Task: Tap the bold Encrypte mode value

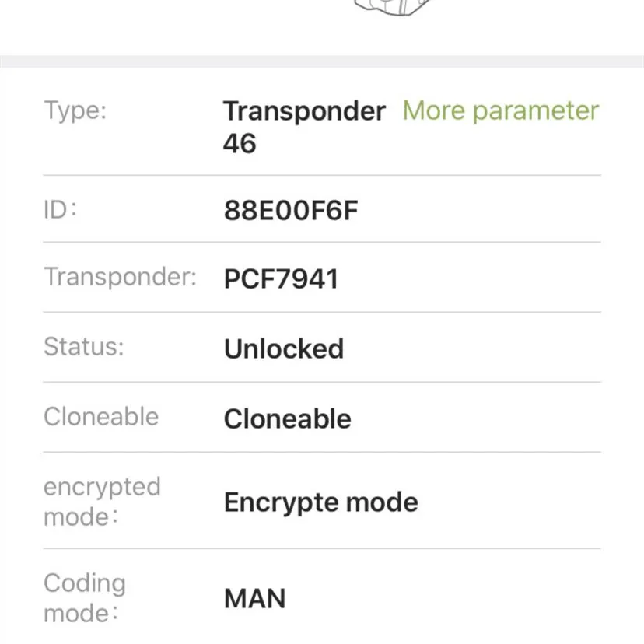Action: (320, 502)
